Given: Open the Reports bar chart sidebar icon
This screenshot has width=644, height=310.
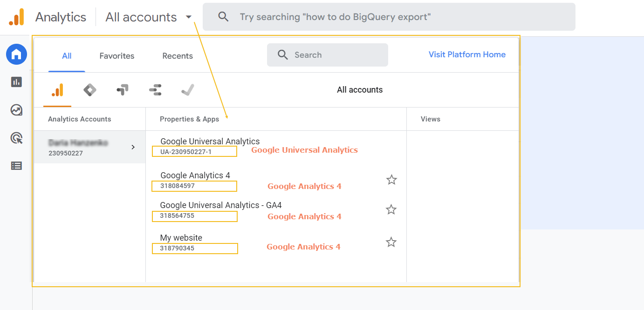Looking at the screenshot, I should pyautogui.click(x=16, y=82).
